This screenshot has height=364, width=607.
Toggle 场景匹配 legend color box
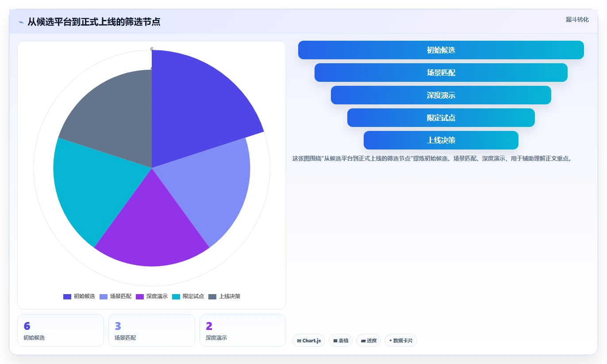pyautogui.click(x=104, y=296)
